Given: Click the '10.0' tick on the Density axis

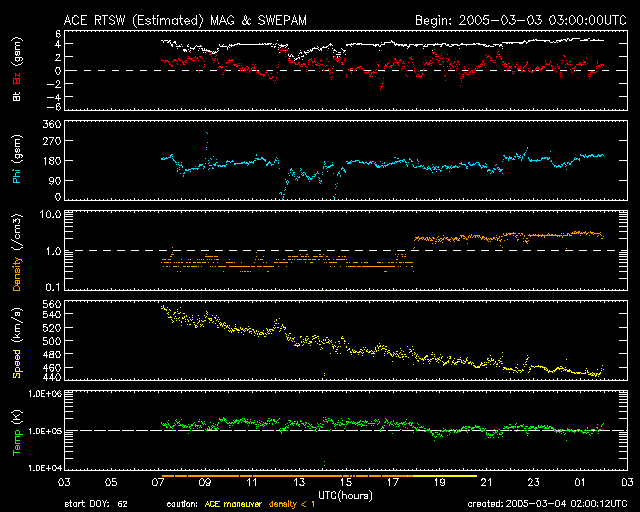Looking at the screenshot, I should [x=50, y=214].
